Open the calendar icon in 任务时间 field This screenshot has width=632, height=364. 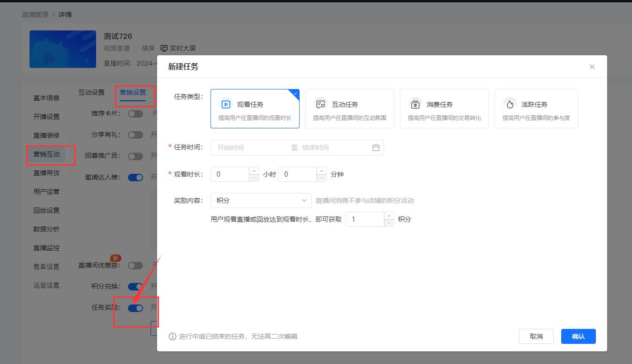click(376, 147)
